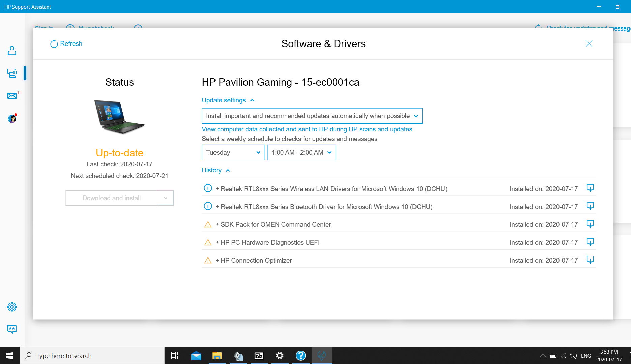Click HP Support Assistant icon on taskbar
Image resolution: width=631 pixels, height=364 pixels.
point(322,355)
